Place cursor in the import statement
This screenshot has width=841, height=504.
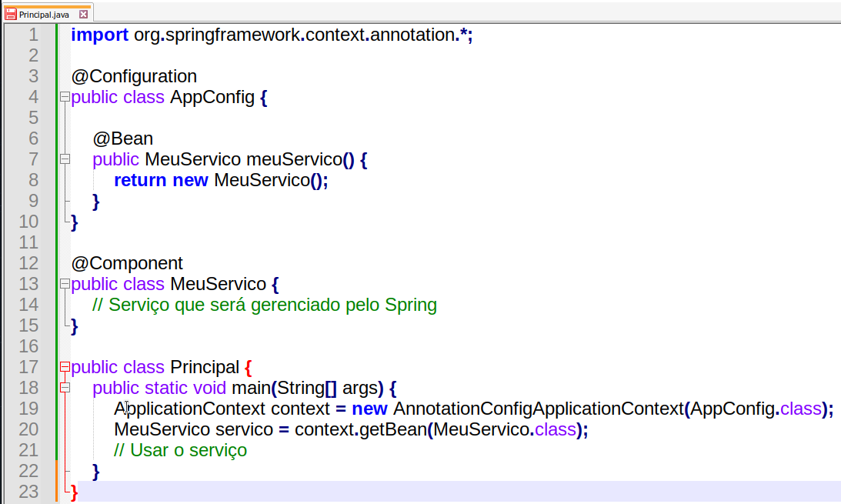pyautogui.click(x=269, y=35)
